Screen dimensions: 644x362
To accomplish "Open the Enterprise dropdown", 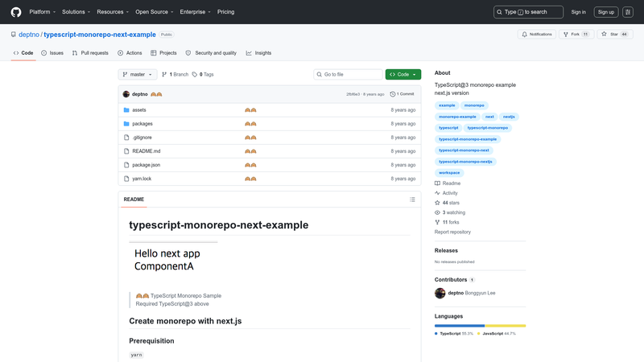I will click(195, 12).
